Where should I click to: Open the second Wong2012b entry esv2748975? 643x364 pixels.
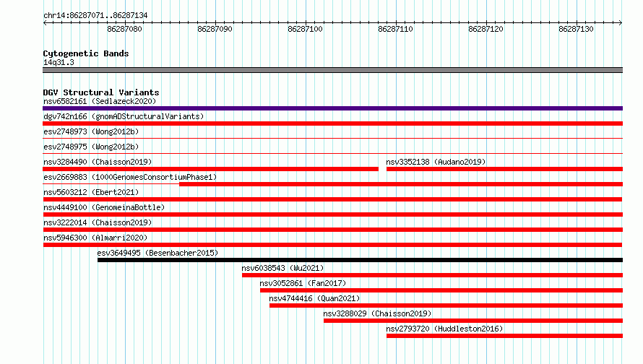(x=91, y=147)
